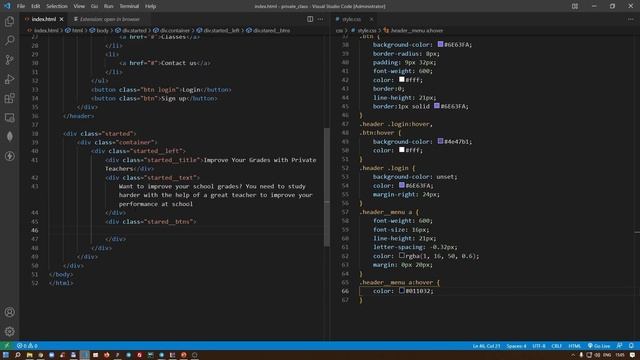Close the style.css tab
Viewport: 640px width, 360px height.
[x=371, y=19]
